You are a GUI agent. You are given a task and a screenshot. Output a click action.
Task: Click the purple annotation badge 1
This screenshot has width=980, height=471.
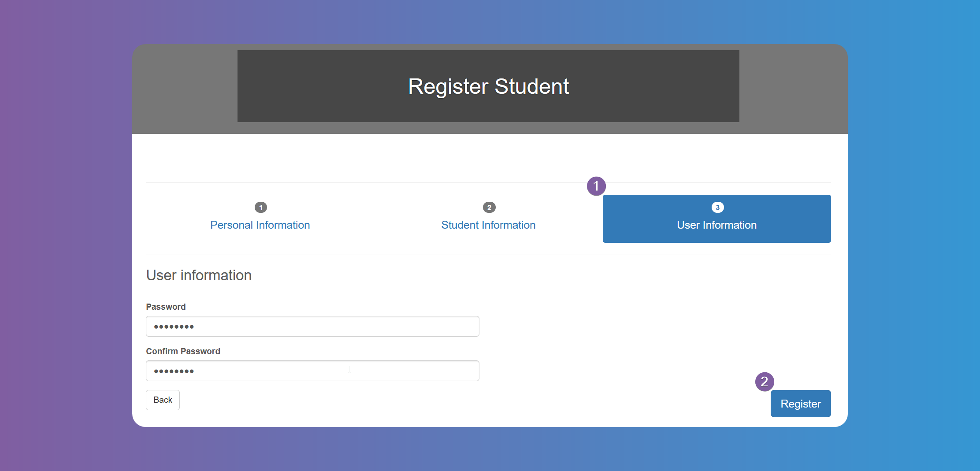coord(596,186)
